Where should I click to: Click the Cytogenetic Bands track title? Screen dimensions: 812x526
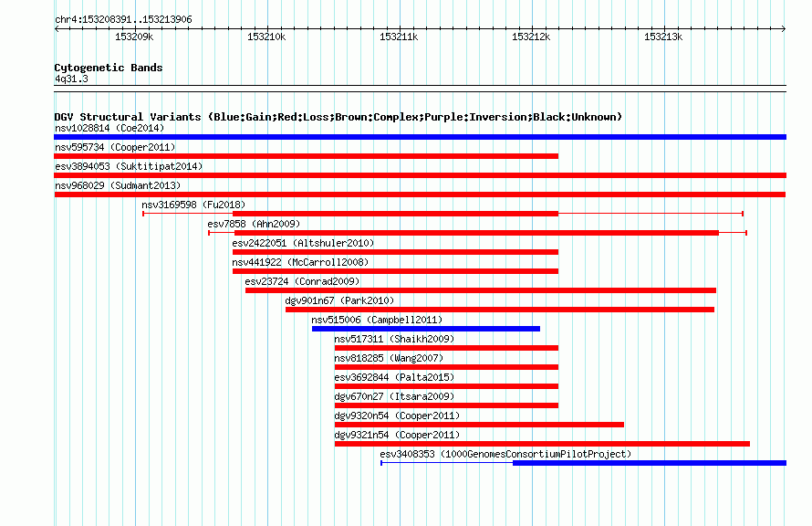point(109,68)
